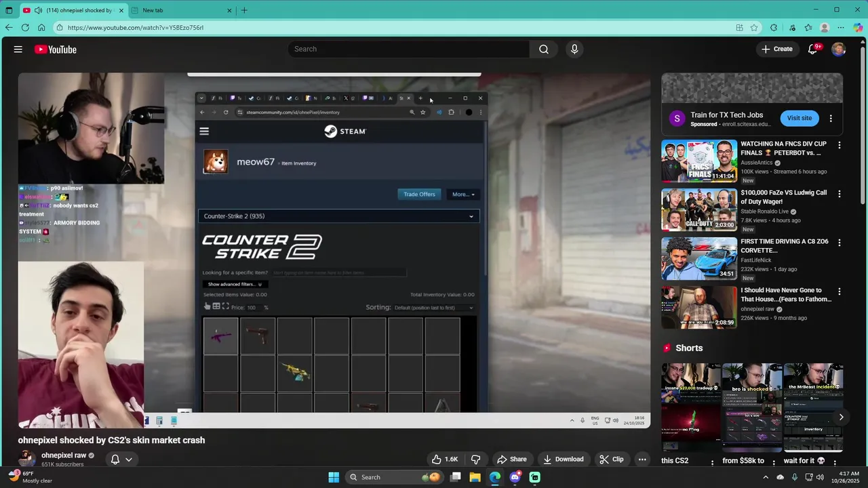Launch Copilot from Edge toolbar
This screenshot has width=868, height=488.
click(x=859, y=28)
